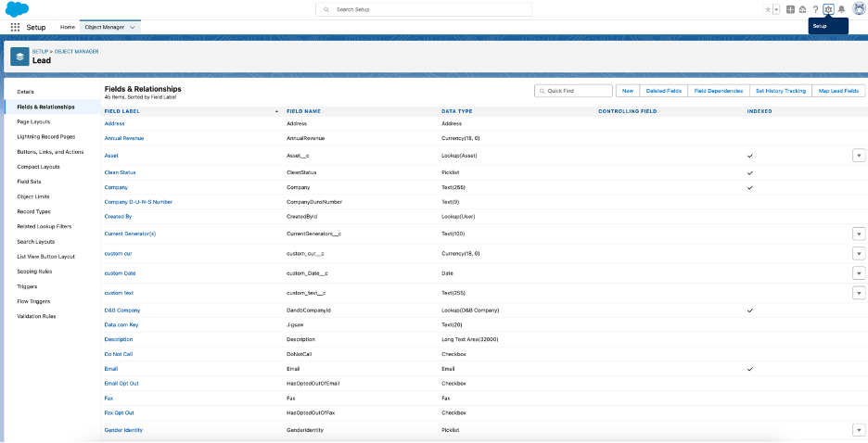Click the Global Actions plus icon

tap(790, 9)
